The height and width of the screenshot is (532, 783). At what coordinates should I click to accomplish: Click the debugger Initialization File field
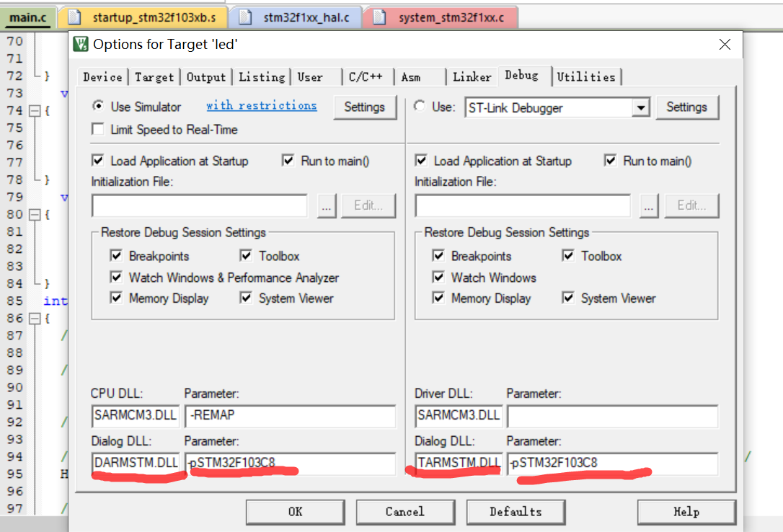(x=522, y=205)
